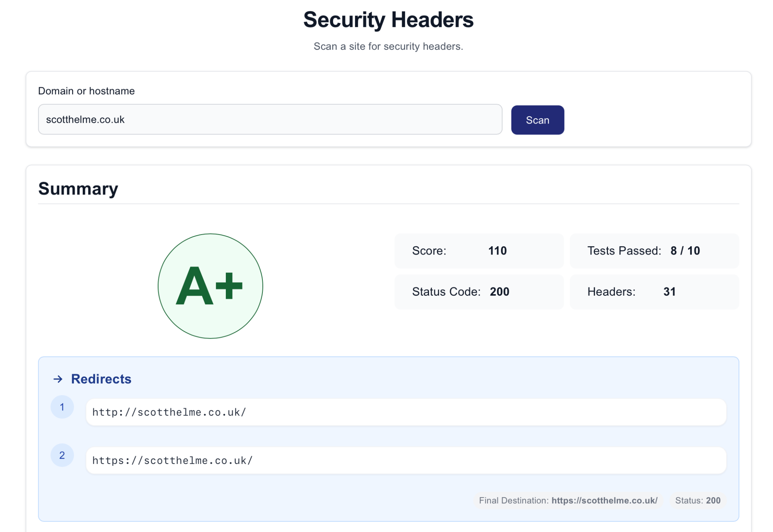Select the Status Code 200 box
773x532 pixels.
pos(479,291)
